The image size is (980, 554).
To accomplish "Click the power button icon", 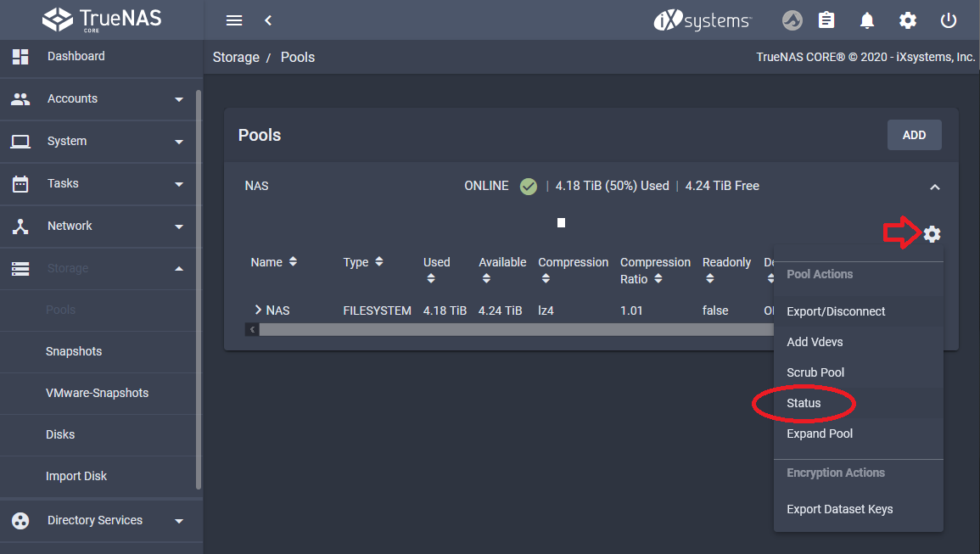I will pos(948,20).
